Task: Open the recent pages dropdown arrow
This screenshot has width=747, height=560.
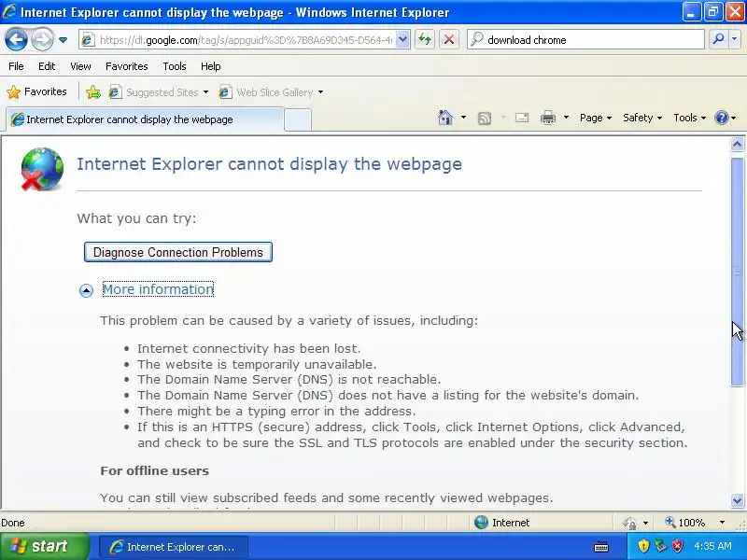Action: [x=63, y=40]
